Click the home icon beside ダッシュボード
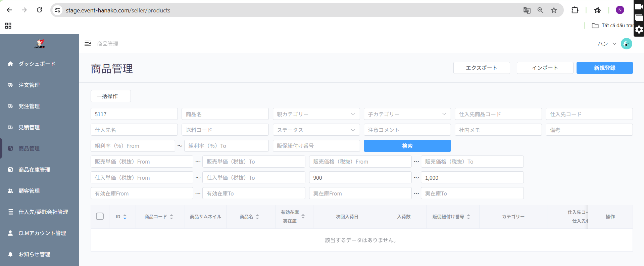Image resolution: width=644 pixels, height=266 pixels. click(10, 64)
